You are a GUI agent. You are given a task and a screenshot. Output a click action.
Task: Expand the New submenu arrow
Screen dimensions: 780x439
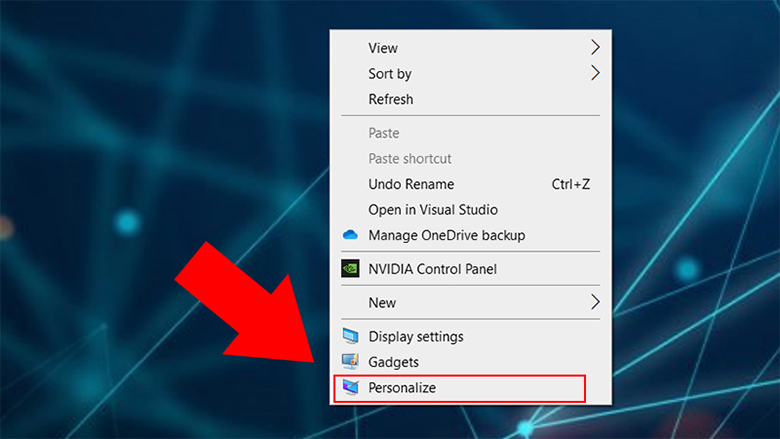click(595, 302)
